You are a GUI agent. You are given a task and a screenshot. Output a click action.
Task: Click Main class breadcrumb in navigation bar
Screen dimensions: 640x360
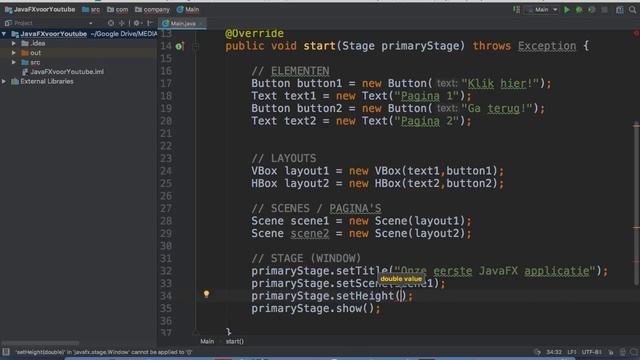(188, 9)
